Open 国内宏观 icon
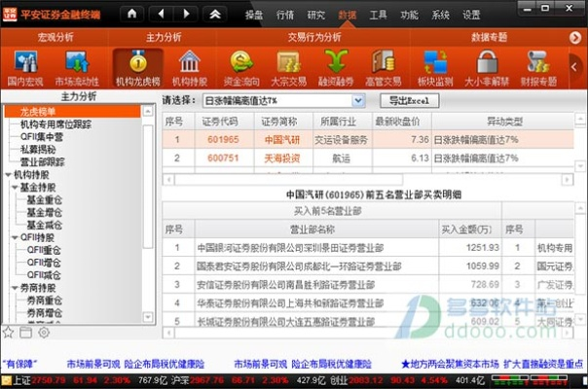Viewport: 588px width, 389px height. [x=25, y=69]
